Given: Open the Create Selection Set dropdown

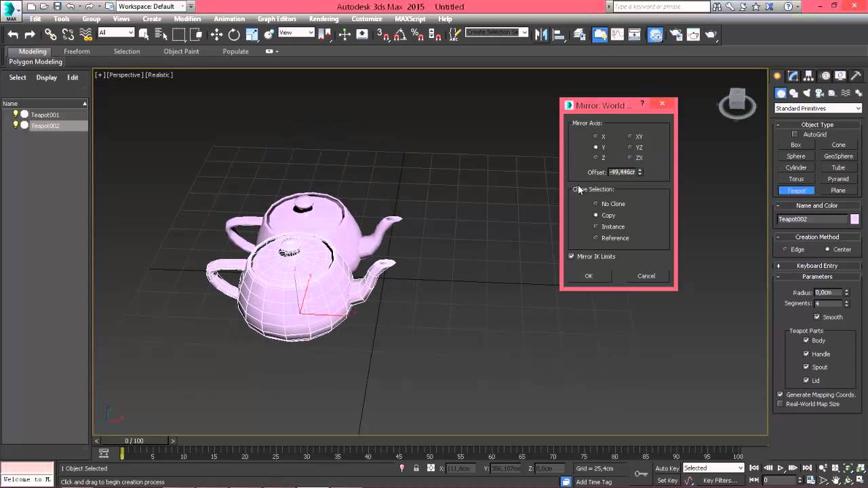Looking at the screenshot, I should click(496, 33).
